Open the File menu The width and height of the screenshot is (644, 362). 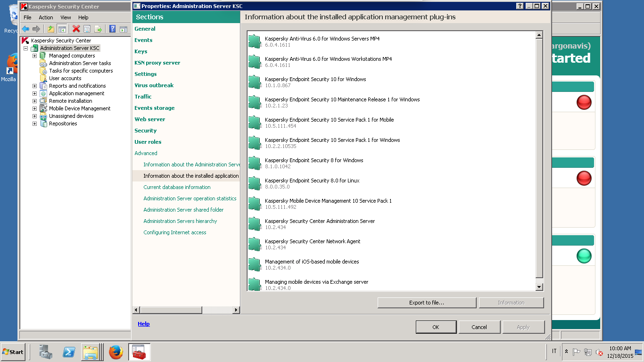click(x=27, y=17)
